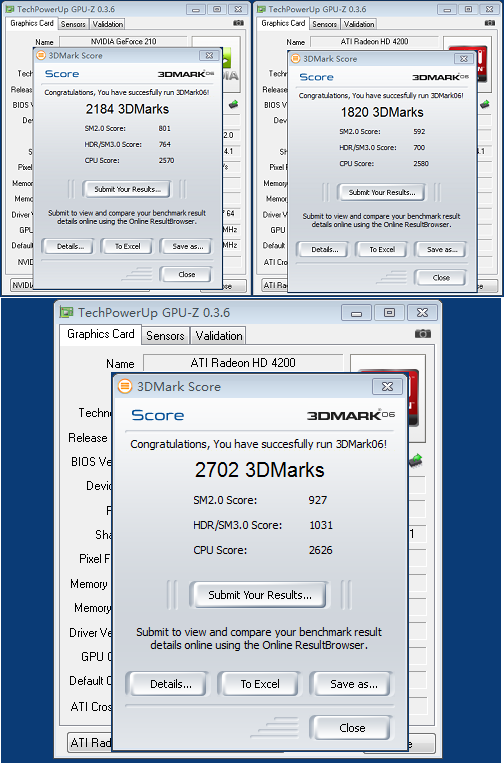This screenshot has width=504, height=763.
Task: Click the camera screenshot icon in GeForce 210 GPU-Z window
Action: point(238,23)
